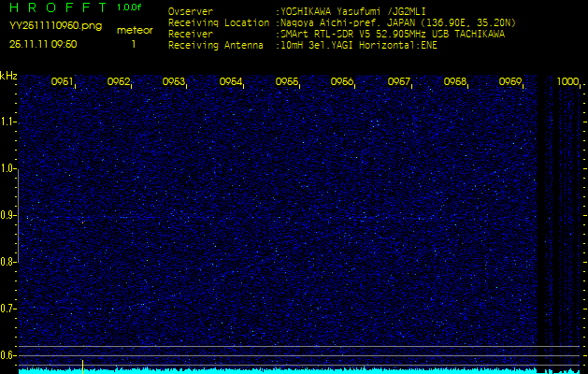Select the 1000 time marker

(567, 82)
